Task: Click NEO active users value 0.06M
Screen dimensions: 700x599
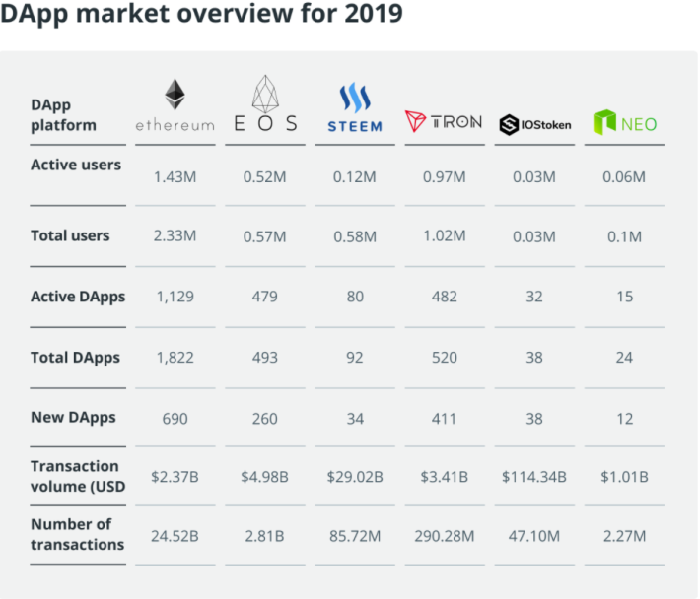Action: 624,177
